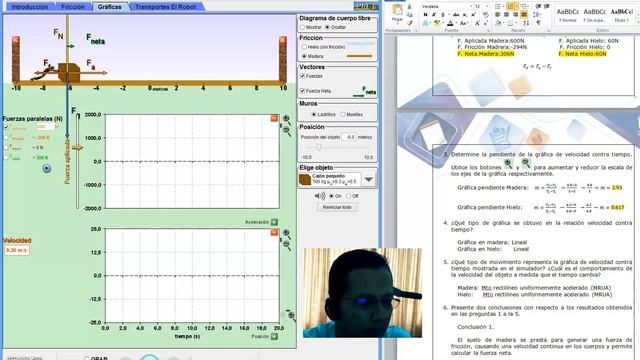Toggle the Fuerza Neta checkbox

pyautogui.click(x=302, y=91)
